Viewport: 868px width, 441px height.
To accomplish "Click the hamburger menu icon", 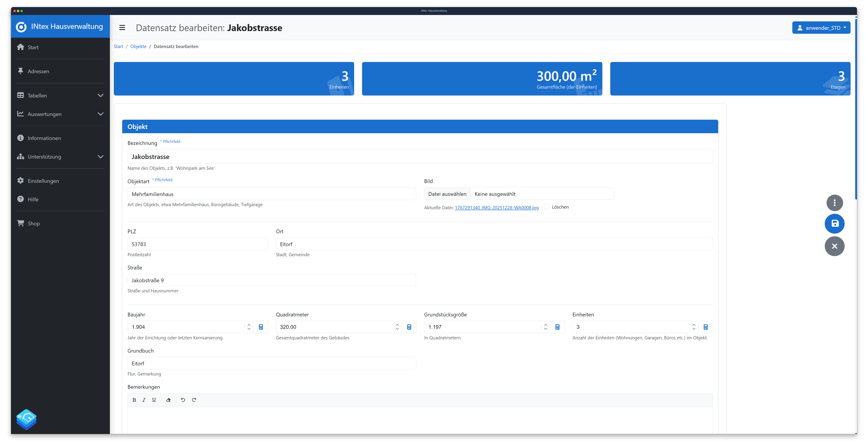I will point(122,28).
